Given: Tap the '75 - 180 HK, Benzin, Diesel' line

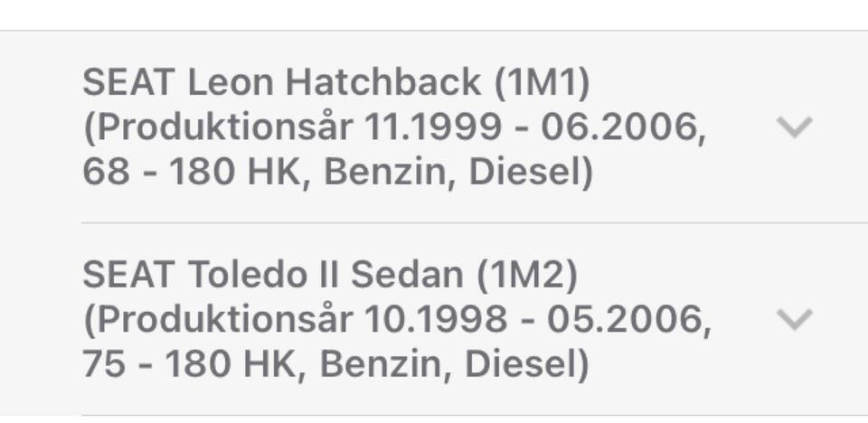Looking at the screenshot, I should click(x=335, y=363).
